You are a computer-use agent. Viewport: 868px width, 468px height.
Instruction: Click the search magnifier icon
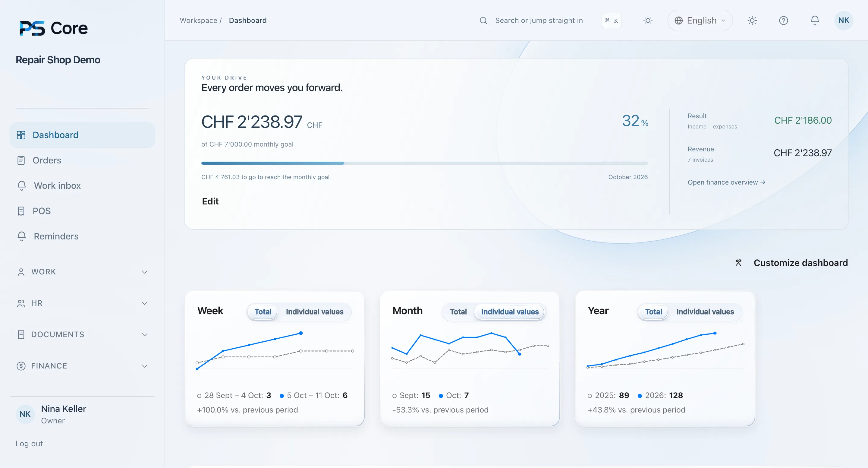click(x=483, y=21)
